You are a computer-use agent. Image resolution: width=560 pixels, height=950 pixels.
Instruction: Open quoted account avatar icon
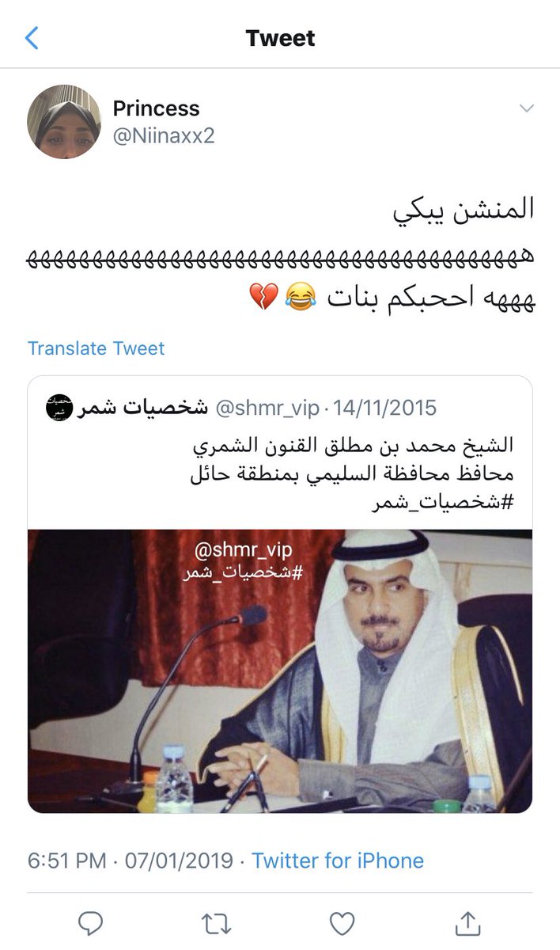point(59,408)
